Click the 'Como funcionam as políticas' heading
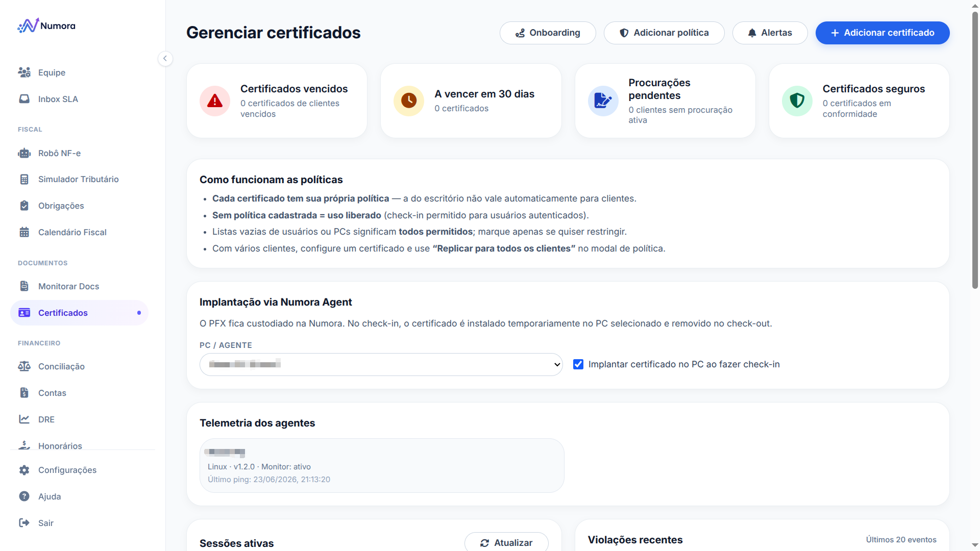Viewport: 980px width, 551px height. [x=271, y=180]
